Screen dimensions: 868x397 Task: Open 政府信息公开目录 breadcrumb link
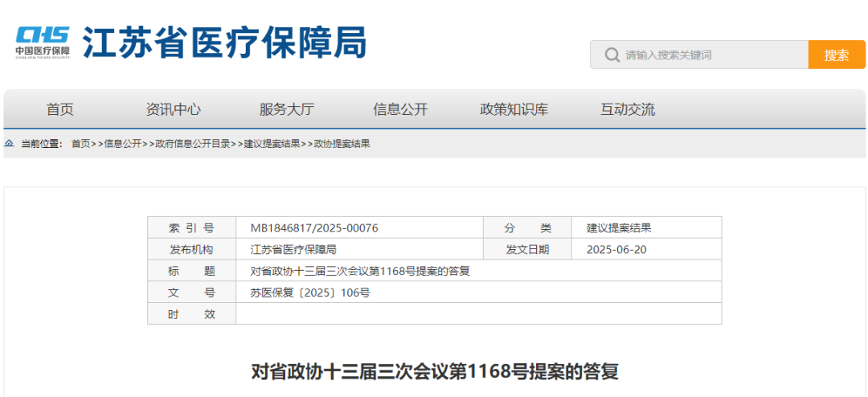(x=193, y=144)
